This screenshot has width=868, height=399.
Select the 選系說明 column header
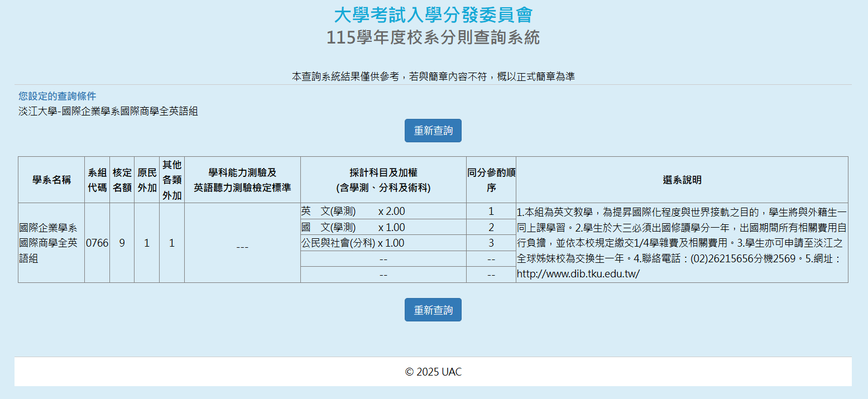point(682,180)
